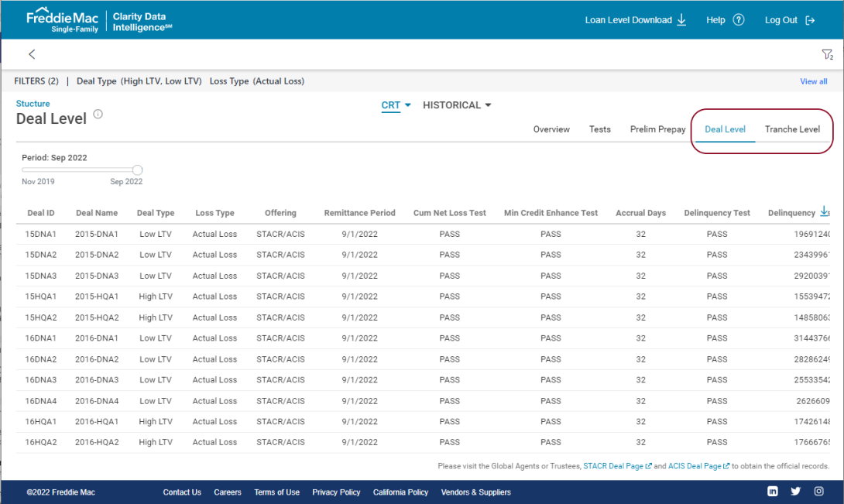The image size is (844, 504).
Task: Click the Log Out exit icon
Action: pyautogui.click(x=810, y=20)
